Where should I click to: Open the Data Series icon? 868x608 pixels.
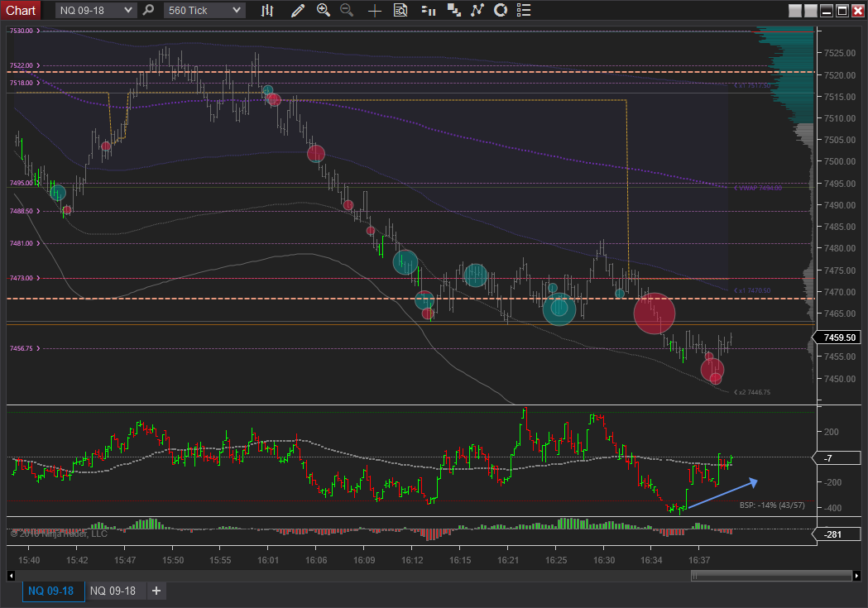coord(454,10)
